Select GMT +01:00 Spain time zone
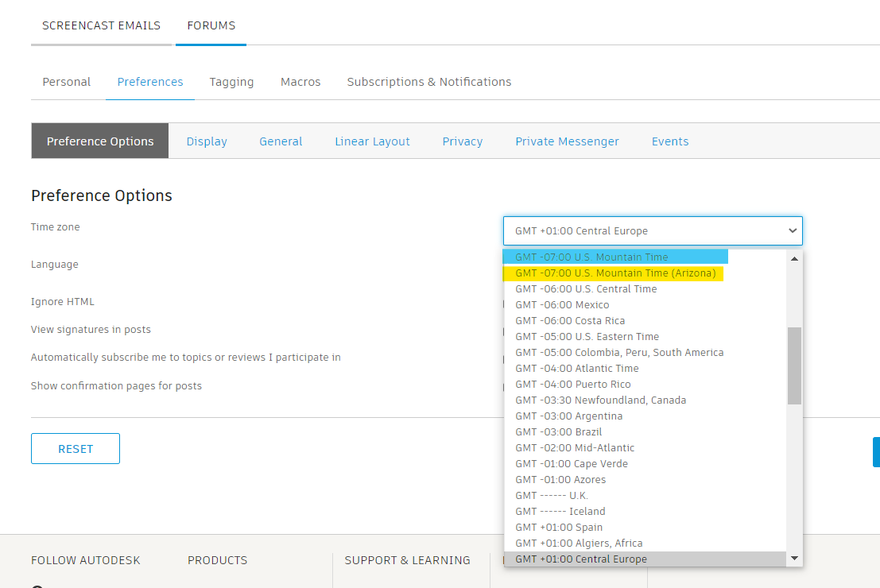880x588 pixels. pyautogui.click(x=559, y=527)
